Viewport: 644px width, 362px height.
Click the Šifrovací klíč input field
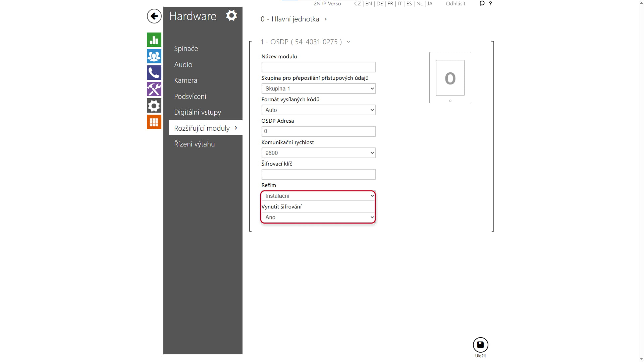tap(318, 174)
